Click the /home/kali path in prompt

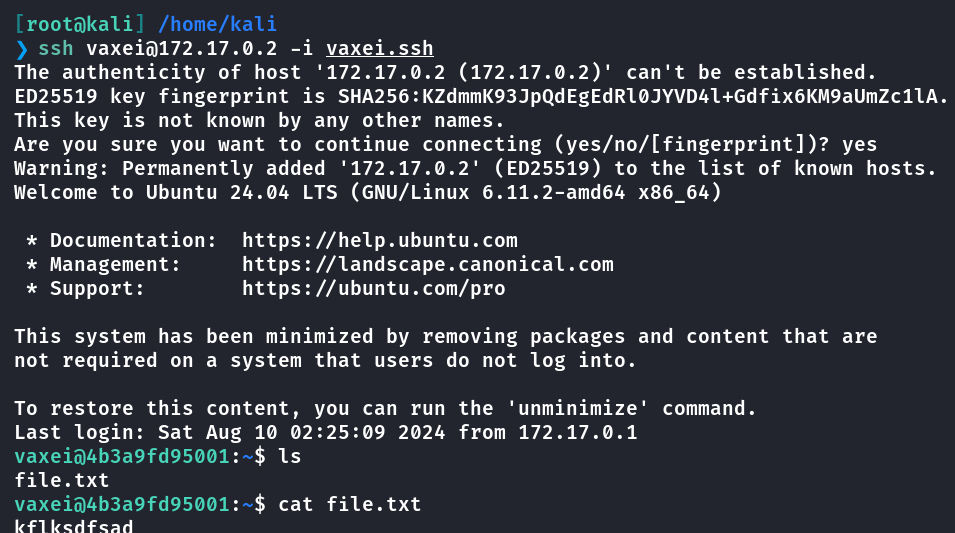pyautogui.click(x=217, y=24)
